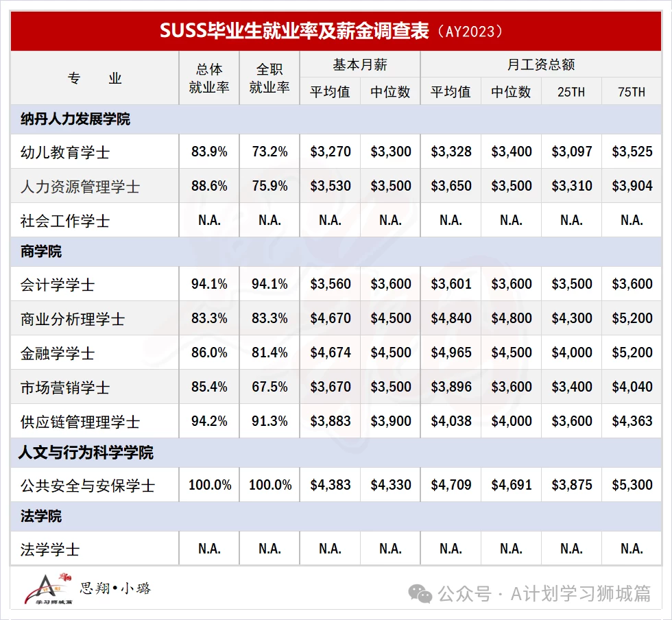
Task: Click the $4,363 75TH percentile cell
Action: point(632,421)
